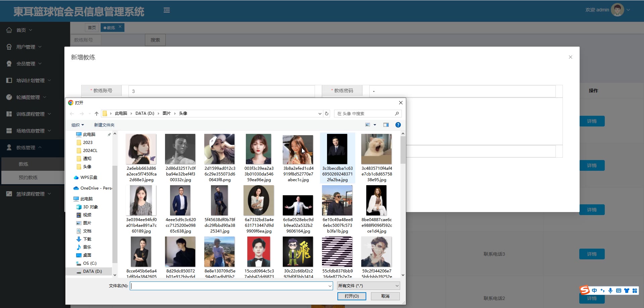644x308 pixels.
Task: Select OneDrive in navigation pane
Action: [92, 188]
